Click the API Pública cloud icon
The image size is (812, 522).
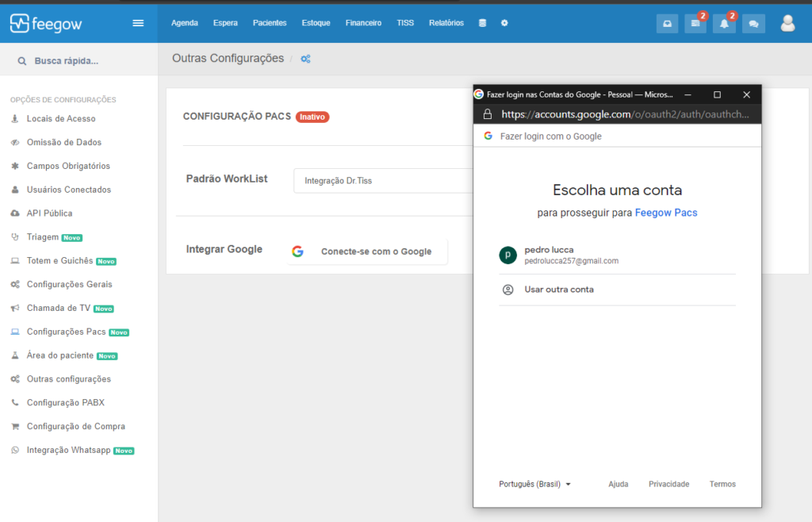(x=15, y=213)
